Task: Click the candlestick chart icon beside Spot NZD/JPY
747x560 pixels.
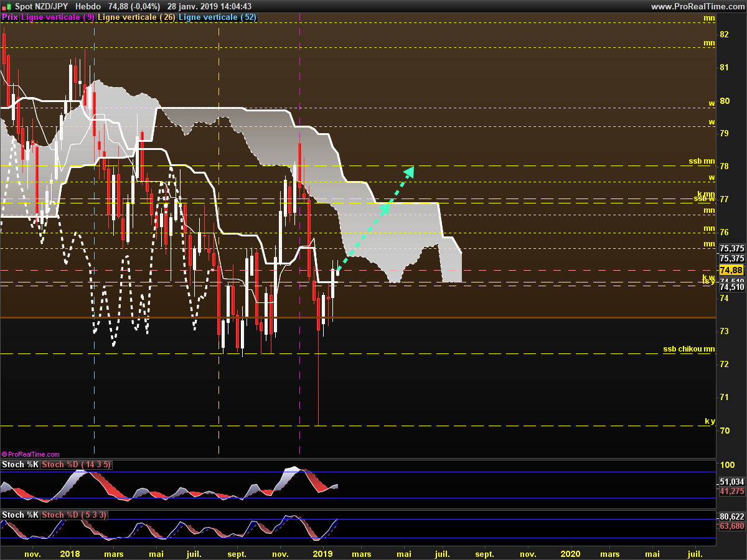Action: pos(6,6)
